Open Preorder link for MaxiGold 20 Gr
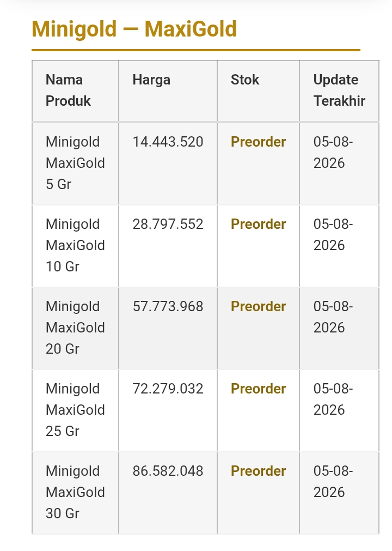Image resolution: width=392 pixels, height=551 pixels. pos(258,306)
